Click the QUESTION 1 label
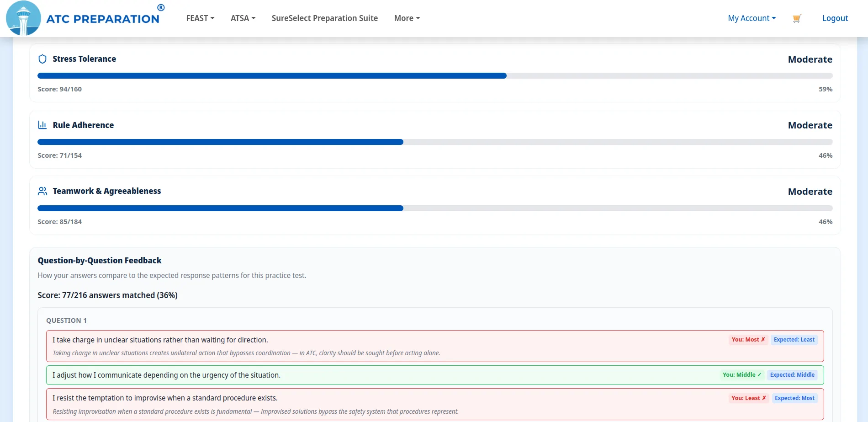Image resolution: width=868 pixels, height=422 pixels. [x=67, y=321]
